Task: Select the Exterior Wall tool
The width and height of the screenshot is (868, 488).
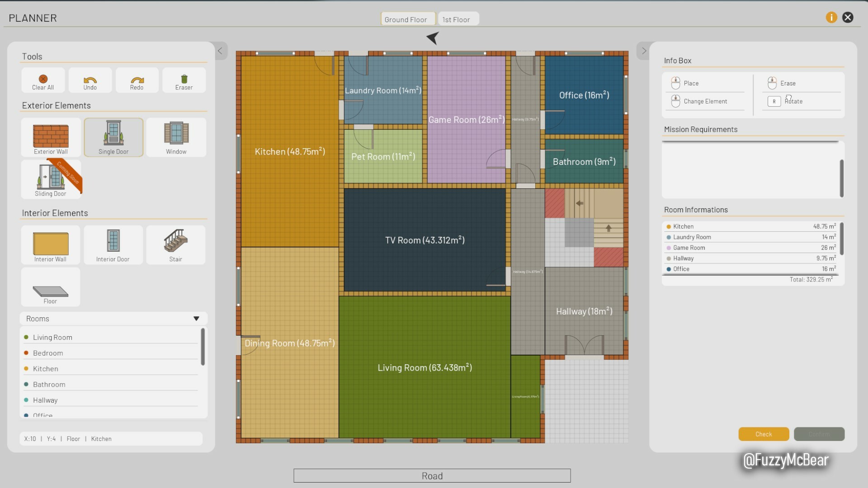Action: coord(51,137)
